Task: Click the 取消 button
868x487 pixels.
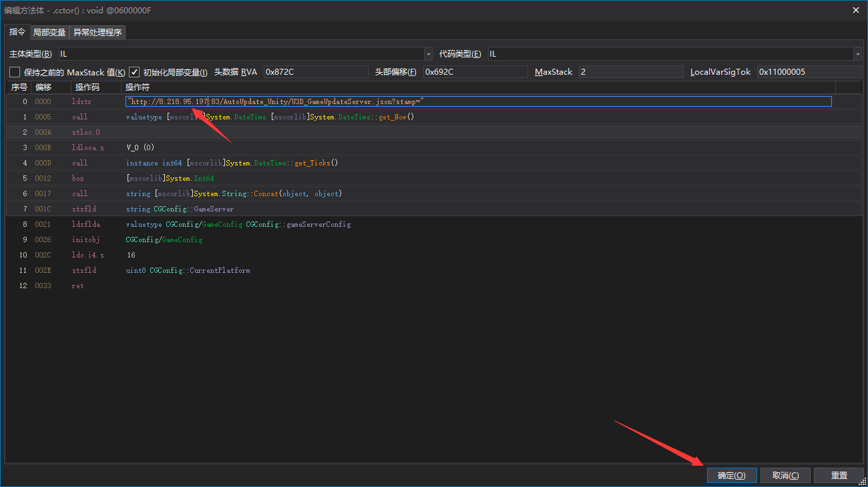Action: [785, 475]
